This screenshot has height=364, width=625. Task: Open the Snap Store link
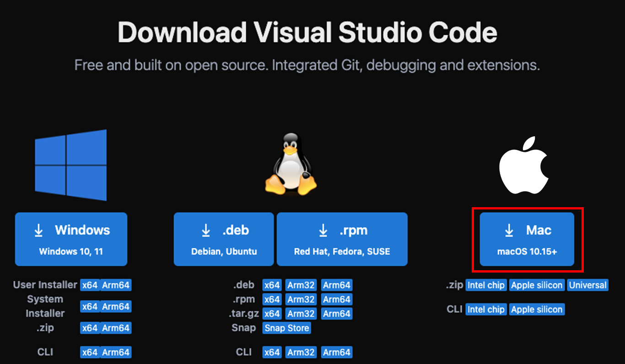(287, 328)
